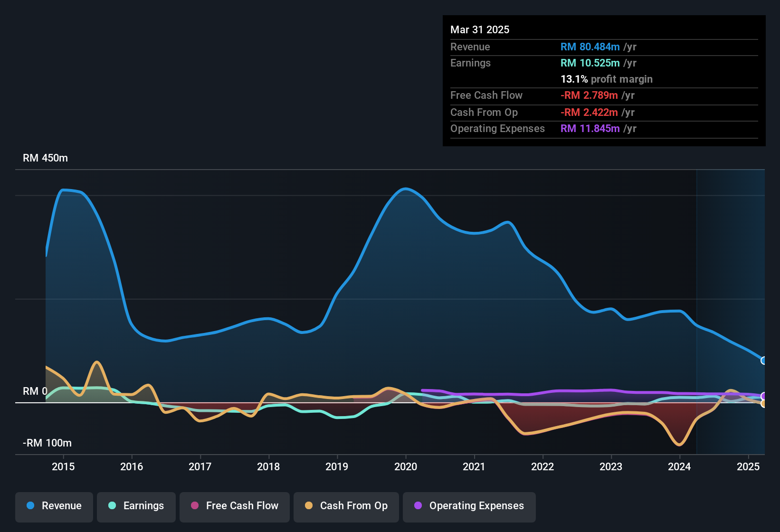The width and height of the screenshot is (780, 532).
Task: Click the blue Revenue area curve
Action: click(406, 189)
